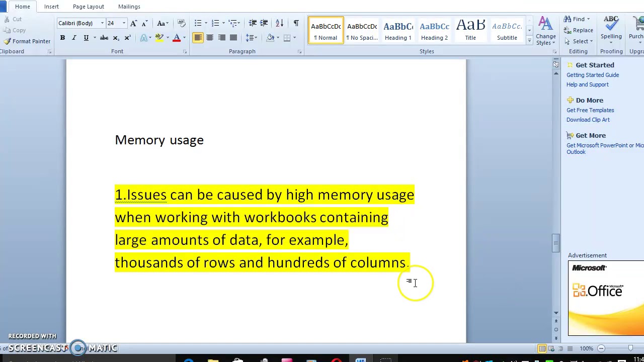Open font name dropdown
Image resolution: width=644 pixels, height=362 pixels.
[x=102, y=23]
